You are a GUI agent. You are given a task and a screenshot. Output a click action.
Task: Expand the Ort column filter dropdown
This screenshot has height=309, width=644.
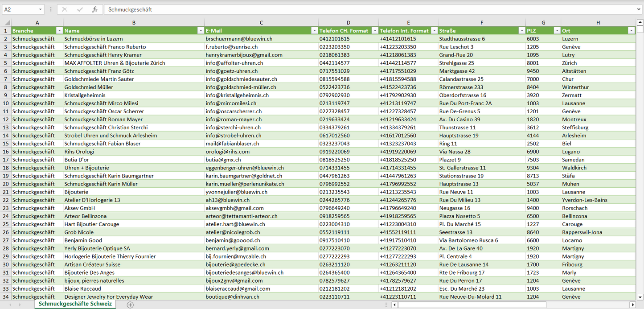631,31
